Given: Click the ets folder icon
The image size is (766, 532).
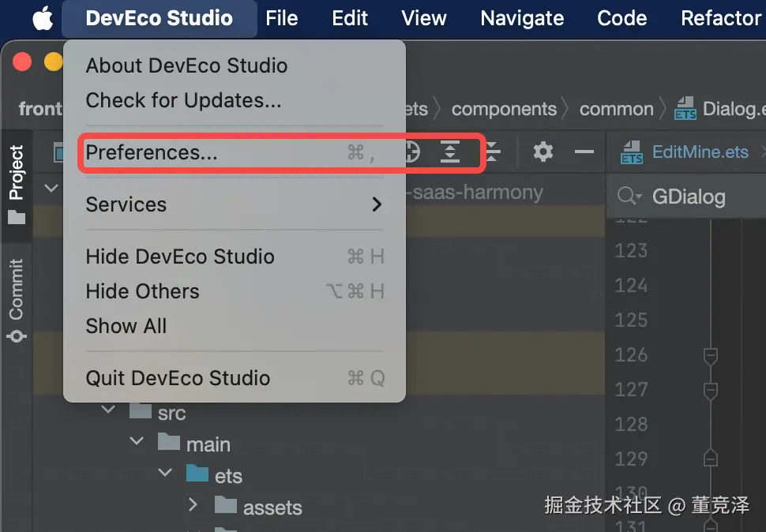Looking at the screenshot, I should pos(197,474).
